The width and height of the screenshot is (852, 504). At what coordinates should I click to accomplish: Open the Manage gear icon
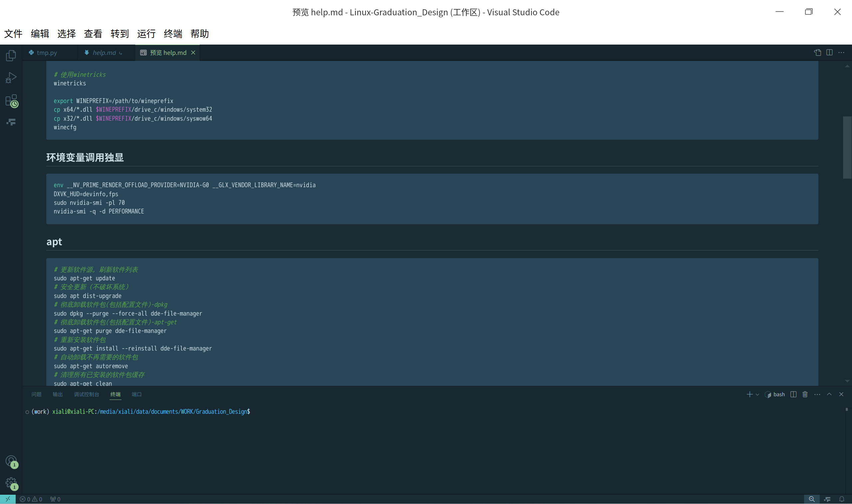[x=12, y=484]
